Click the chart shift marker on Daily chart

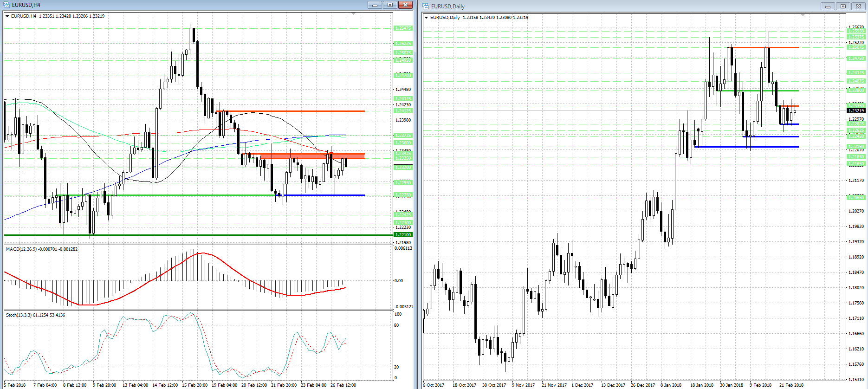click(803, 15)
